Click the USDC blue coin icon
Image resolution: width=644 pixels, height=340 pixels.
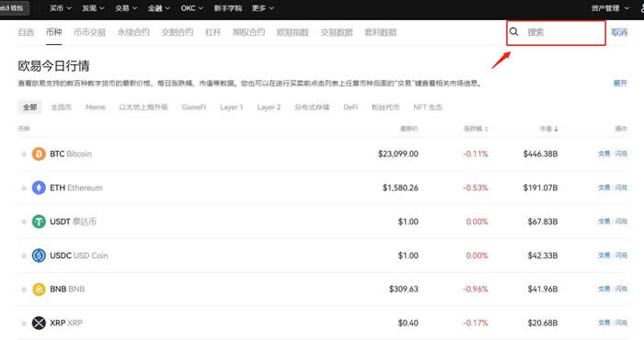pyautogui.click(x=39, y=255)
